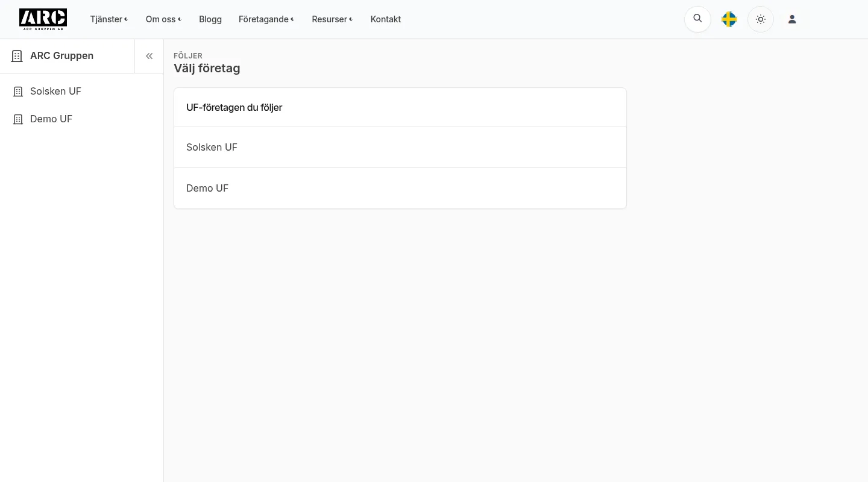Toggle the light/dark theme sun icon

(x=761, y=19)
